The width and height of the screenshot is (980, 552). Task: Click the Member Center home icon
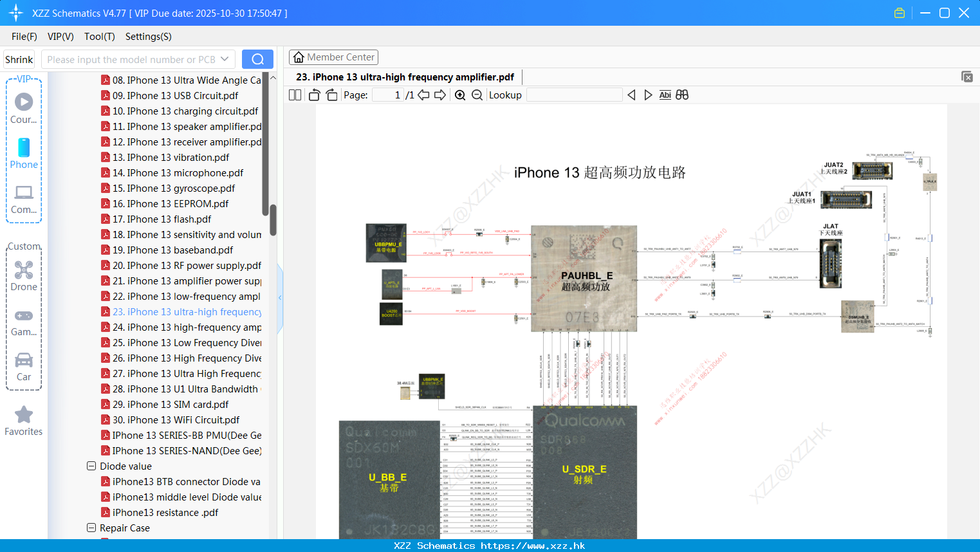(x=299, y=57)
